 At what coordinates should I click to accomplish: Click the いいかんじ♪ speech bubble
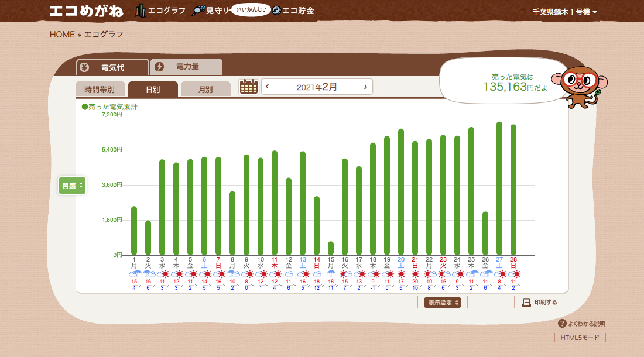(x=251, y=9)
